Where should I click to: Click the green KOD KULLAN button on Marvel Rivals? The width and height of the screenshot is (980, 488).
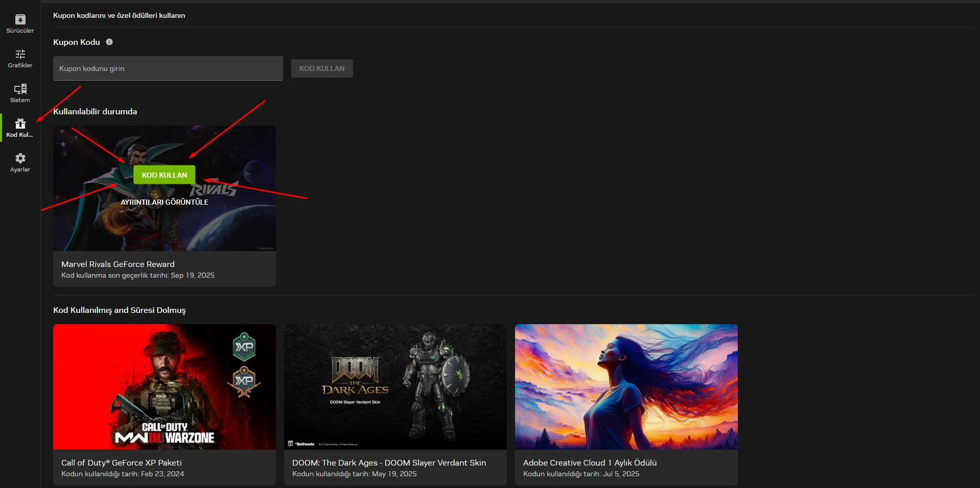(x=165, y=175)
